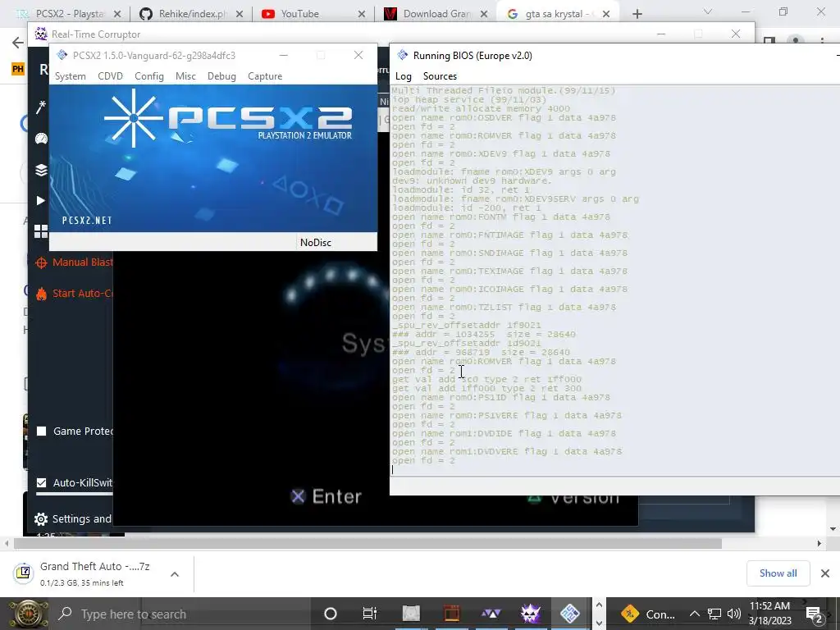Open Task View on the taskbar

pyautogui.click(x=370, y=614)
